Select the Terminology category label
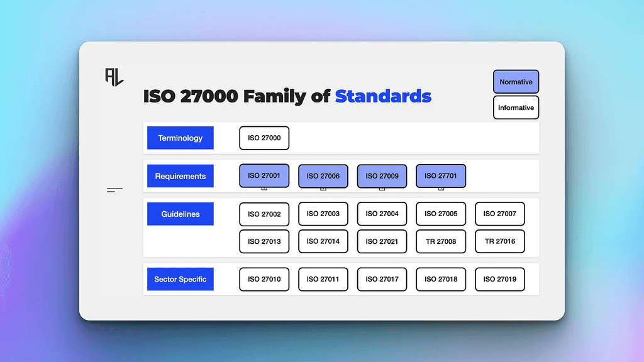The height and width of the screenshot is (362, 644). click(x=180, y=138)
